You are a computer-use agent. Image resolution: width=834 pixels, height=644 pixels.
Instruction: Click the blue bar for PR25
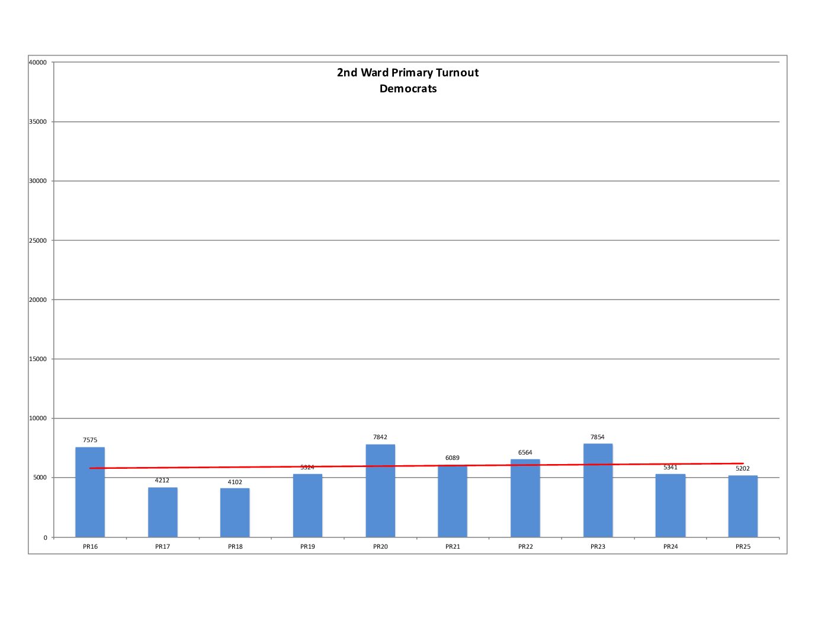[x=743, y=507]
